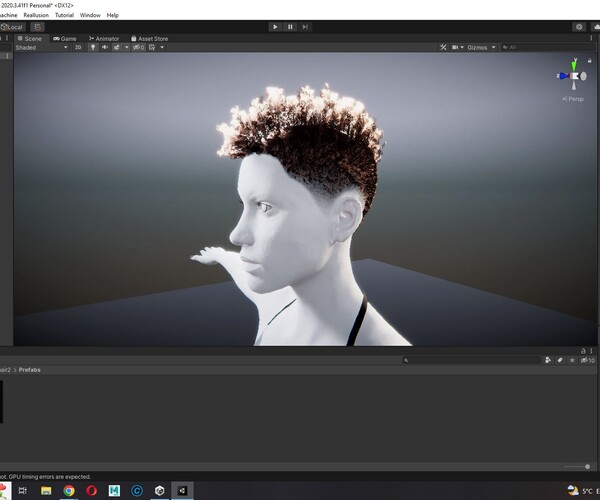Open the Animator tab
Screen dimensions: 600x500
(104, 39)
